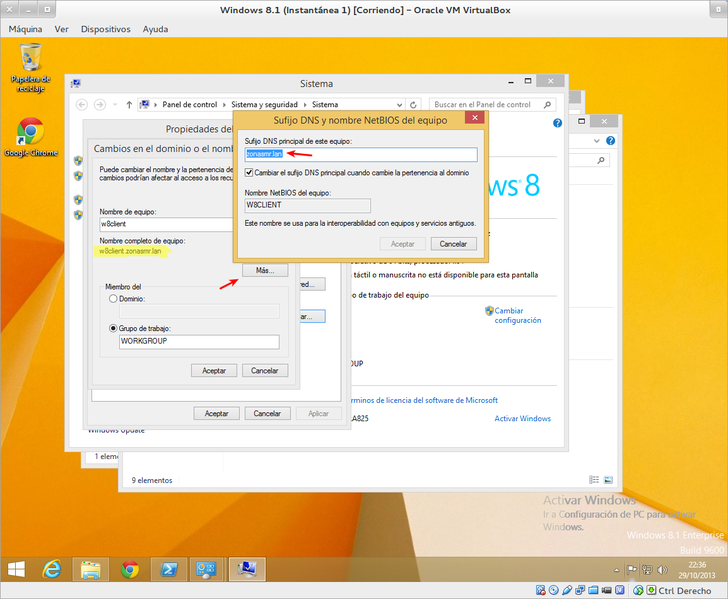
Task: Click Panel de control breadcrumb
Action: tap(189, 105)
